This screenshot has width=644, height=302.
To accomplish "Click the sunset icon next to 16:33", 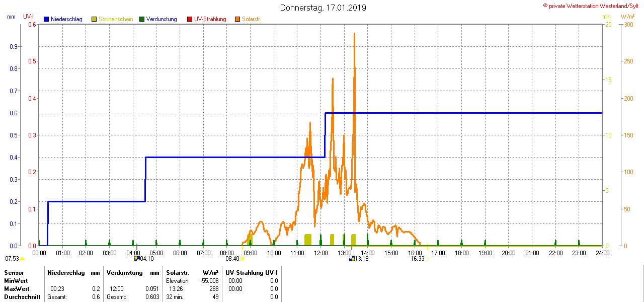I will coord(428,259).
